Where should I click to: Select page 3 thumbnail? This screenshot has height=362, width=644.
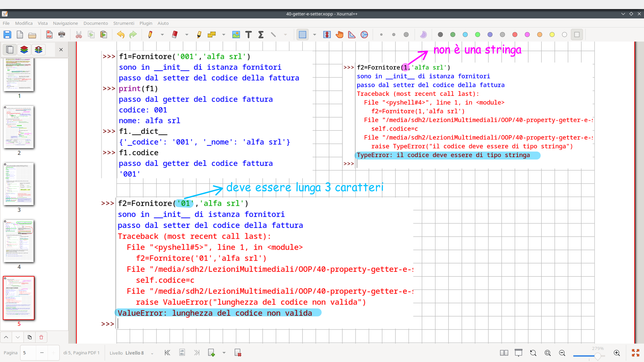pos(19,184)
